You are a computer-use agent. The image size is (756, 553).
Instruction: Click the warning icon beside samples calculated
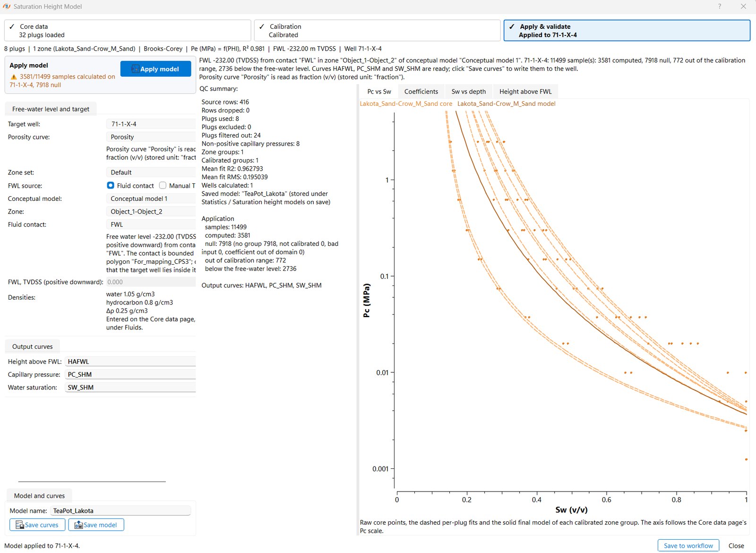coord(14,77)
